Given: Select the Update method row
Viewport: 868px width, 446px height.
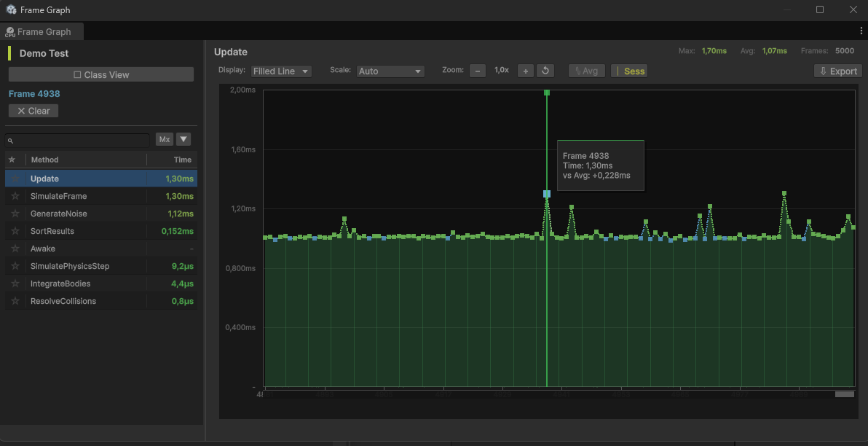Looking at the screenshot, I should tap(101, 179).
